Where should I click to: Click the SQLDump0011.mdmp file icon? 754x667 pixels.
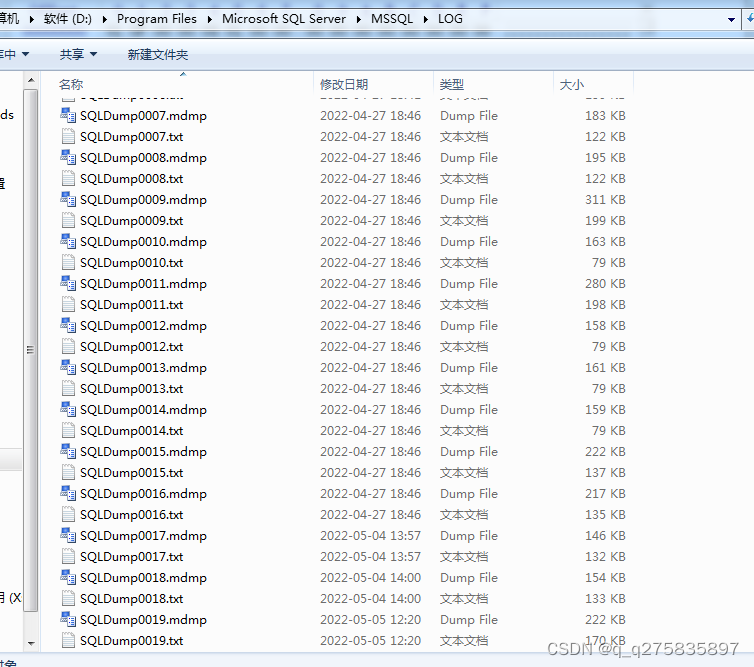pyautogui.click(x=68, y=283)
